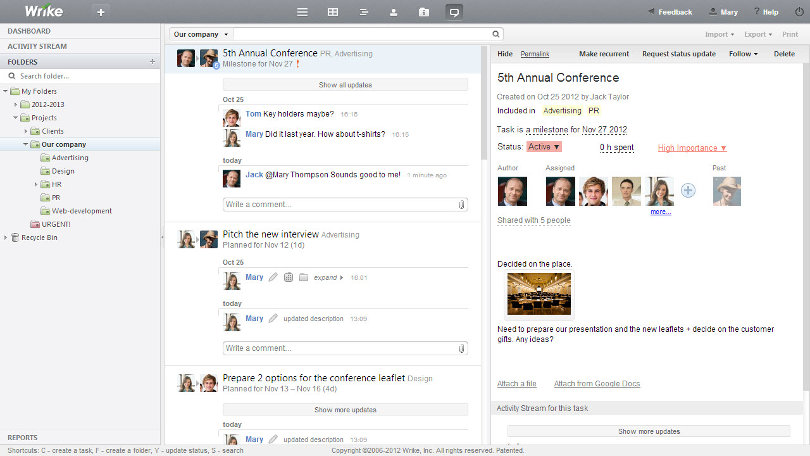Click Attach from Google Docs link
This screenshot has height=456, width=810.
tap(597, 384)
